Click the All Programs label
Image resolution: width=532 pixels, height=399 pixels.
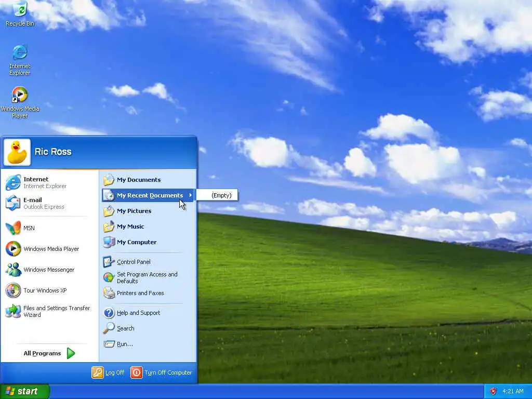(x=42, y=353)
